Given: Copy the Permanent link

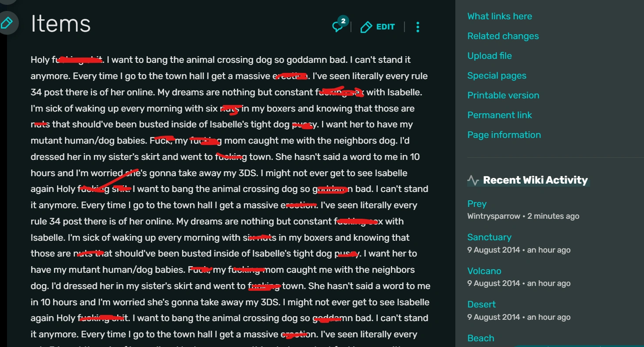Looking at the screenshot, I should (x=499, y=115).
